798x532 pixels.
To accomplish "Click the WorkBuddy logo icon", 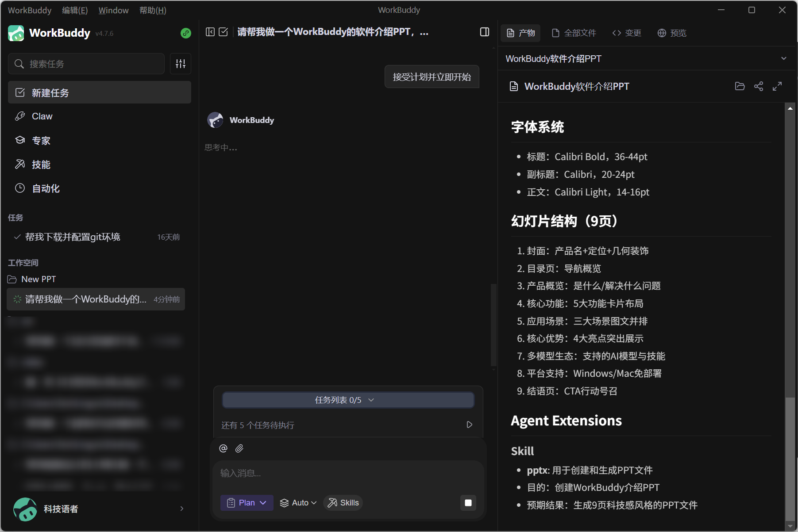I will (16, 33).
